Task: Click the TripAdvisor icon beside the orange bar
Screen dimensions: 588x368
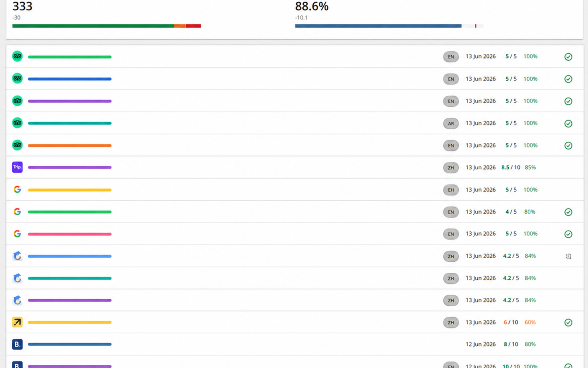Action: point(17,145)
